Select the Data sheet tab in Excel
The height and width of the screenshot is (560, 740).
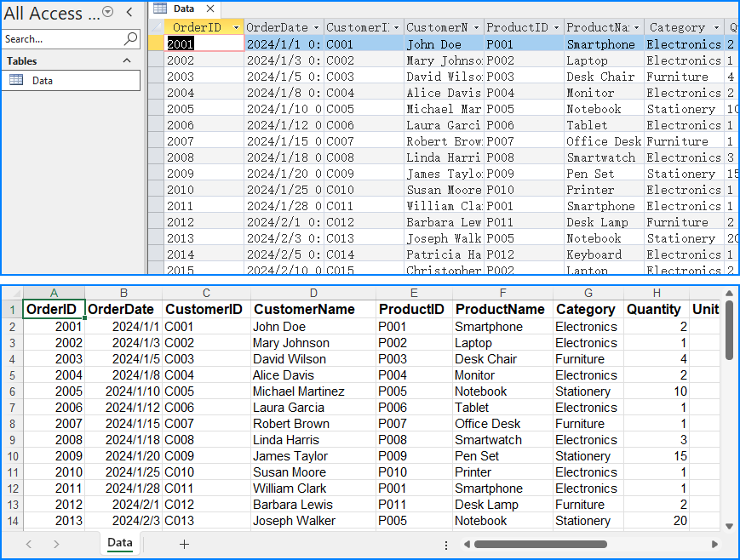119,543
